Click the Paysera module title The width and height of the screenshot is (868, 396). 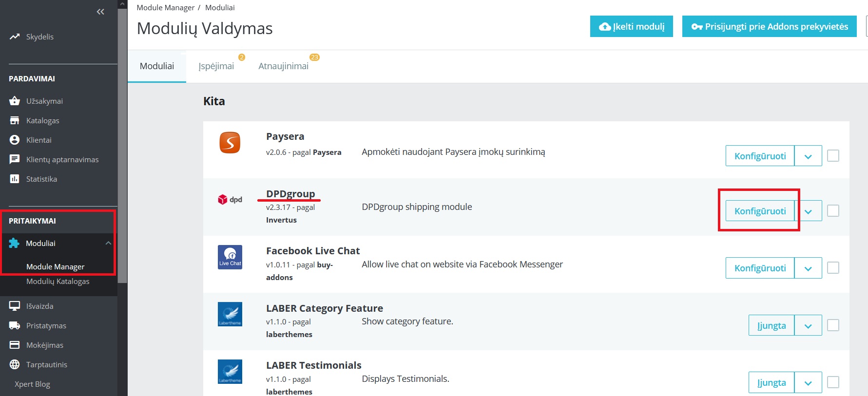click(285, 136)
